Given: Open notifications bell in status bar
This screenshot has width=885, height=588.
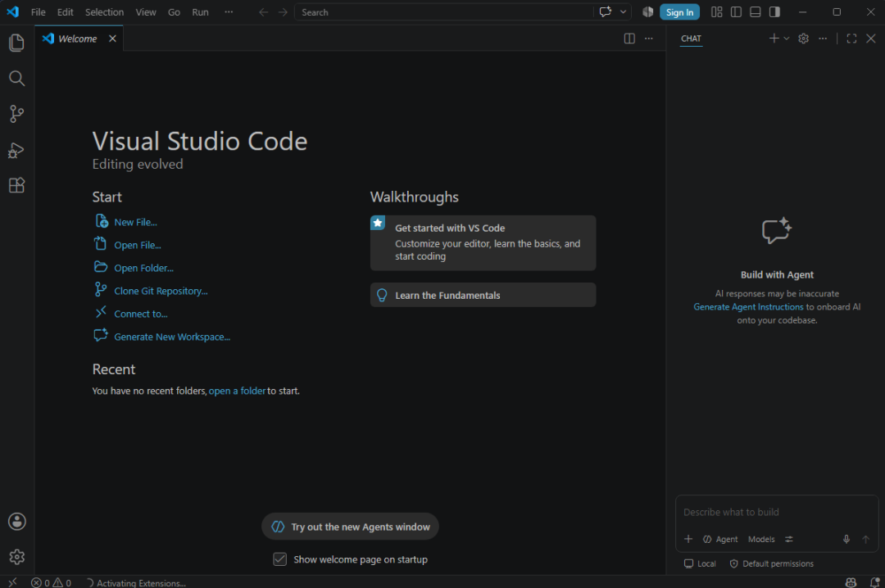Looking at the screenshot, I should click(874, 582).
